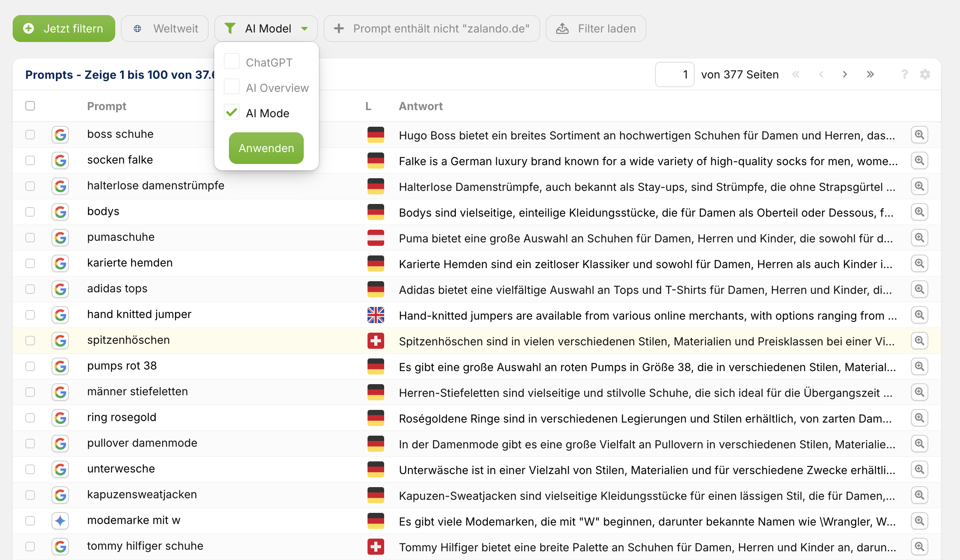Click Swiss flag on spitzenhöschen row

tap(375, 341)
